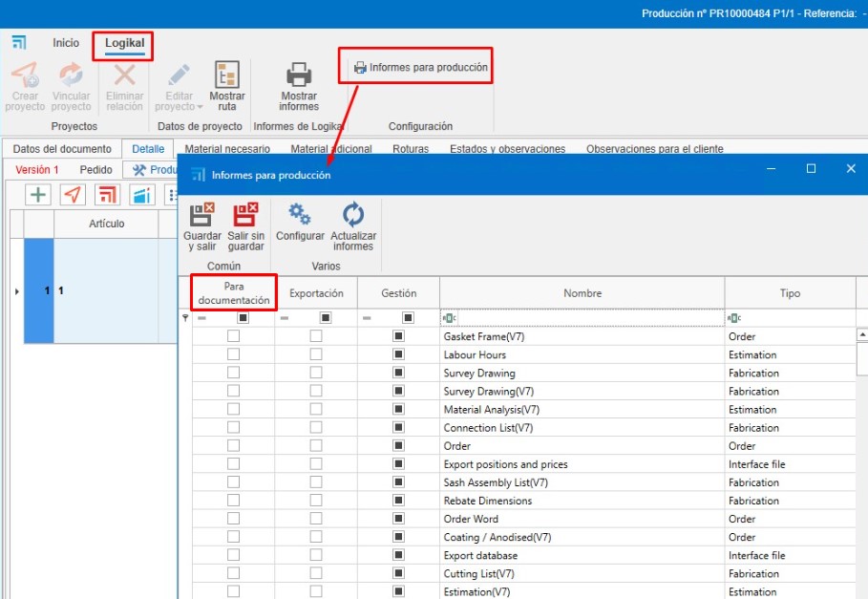
Task: Select the Estimation(V7) row name
Action: coord(476,591)
